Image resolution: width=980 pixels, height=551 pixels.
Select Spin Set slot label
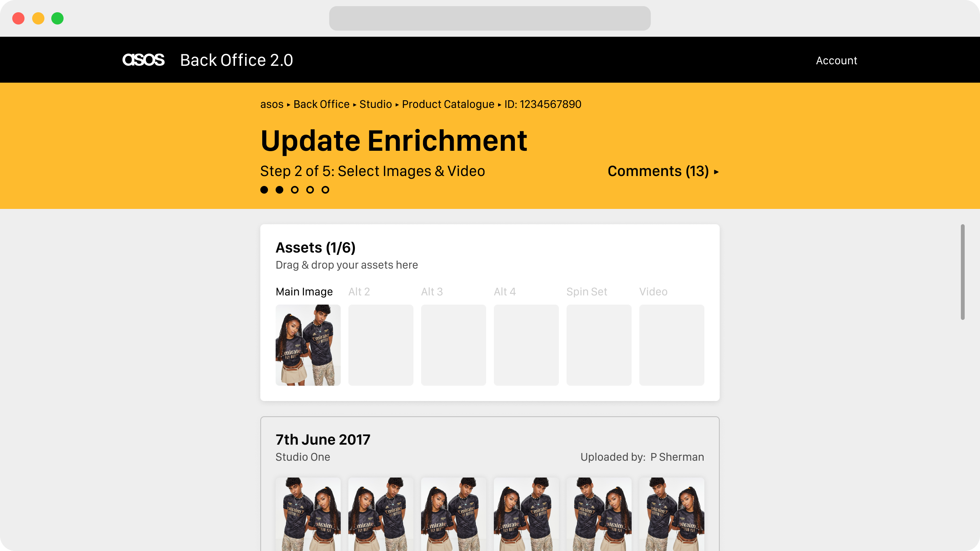point(587,292)
